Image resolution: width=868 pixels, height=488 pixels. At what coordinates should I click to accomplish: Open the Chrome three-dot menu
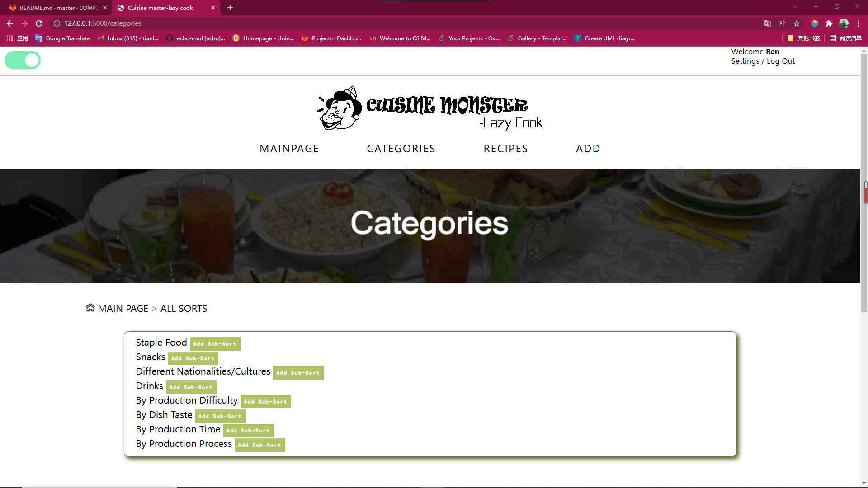858,23
